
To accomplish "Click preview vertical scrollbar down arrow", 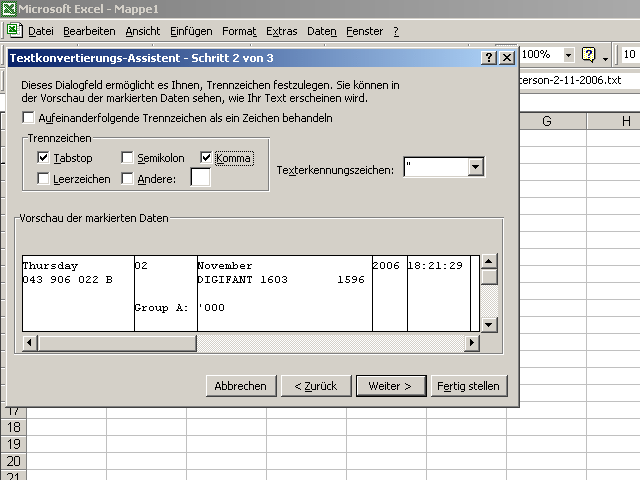I will click(x=489, y=325).
